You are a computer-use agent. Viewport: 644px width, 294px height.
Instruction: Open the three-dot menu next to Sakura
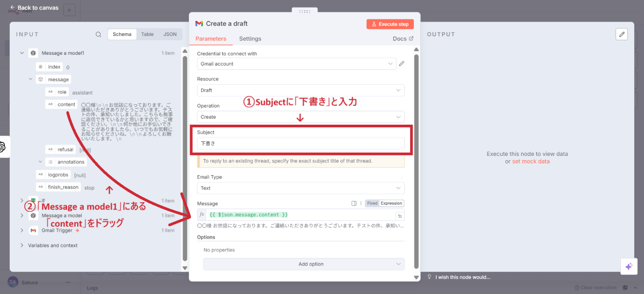click(x=68, y=282)
